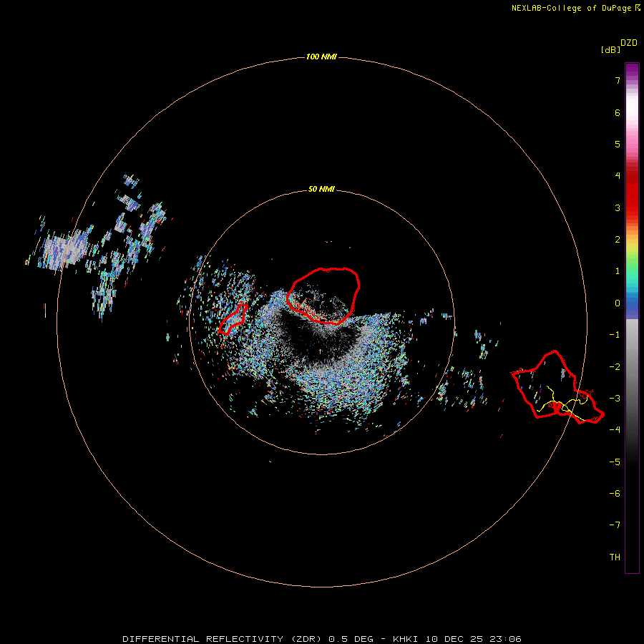The height and width of the screenshot is (644, 644).
Task: Click the NEXLAB-College of DuPage watermark text
Action: click(x=575, y=8)
